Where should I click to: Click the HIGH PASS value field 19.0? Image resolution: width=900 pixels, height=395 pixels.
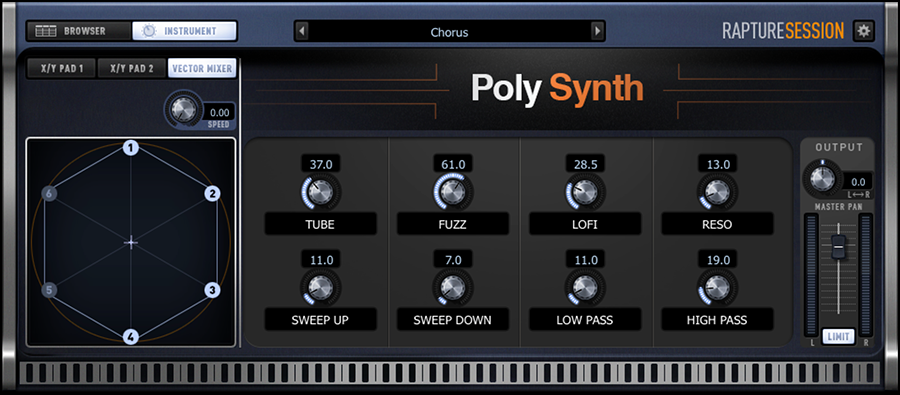[x=717, y=260]
